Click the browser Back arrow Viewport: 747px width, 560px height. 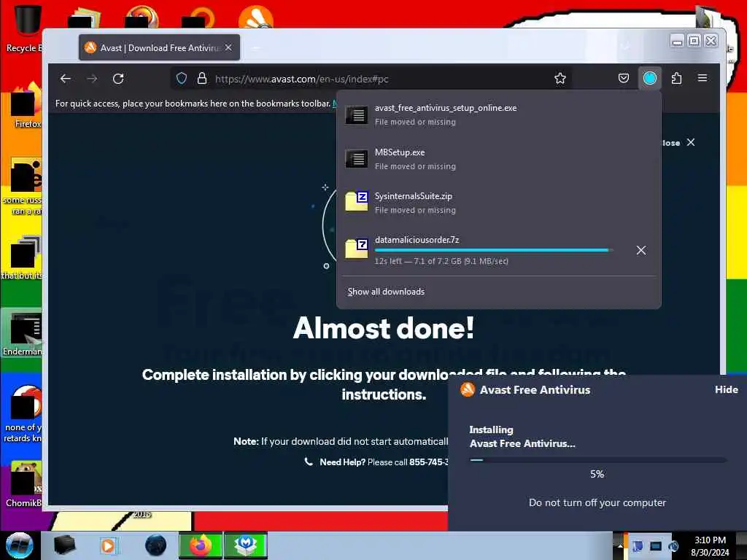click(x=66, y=79)
